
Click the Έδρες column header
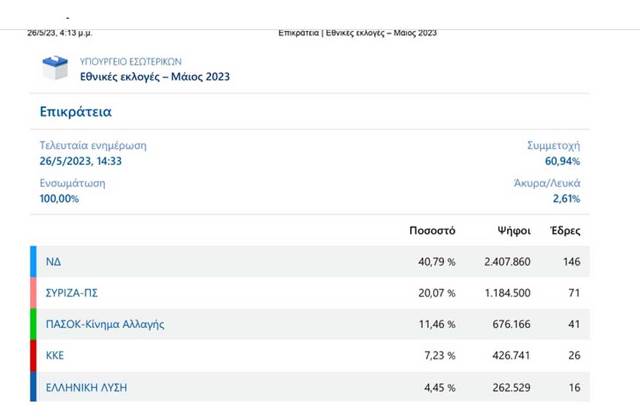565,231
